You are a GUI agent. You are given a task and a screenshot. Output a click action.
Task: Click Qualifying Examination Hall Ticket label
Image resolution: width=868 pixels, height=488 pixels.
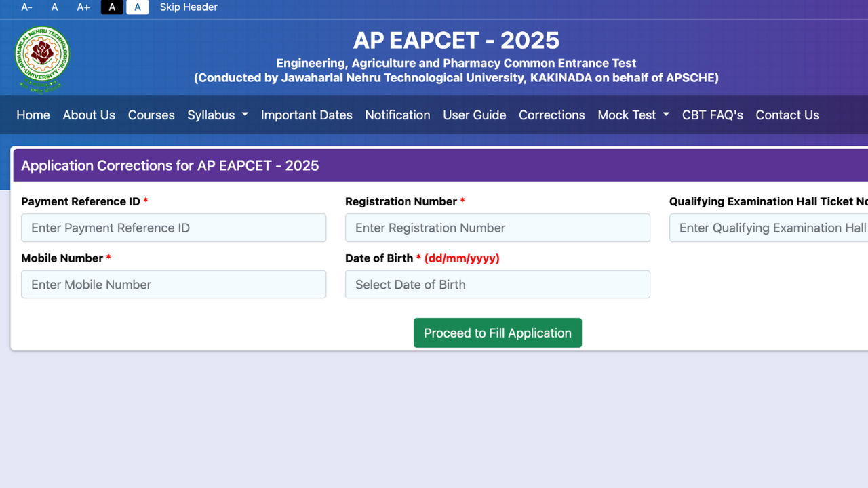768,201
